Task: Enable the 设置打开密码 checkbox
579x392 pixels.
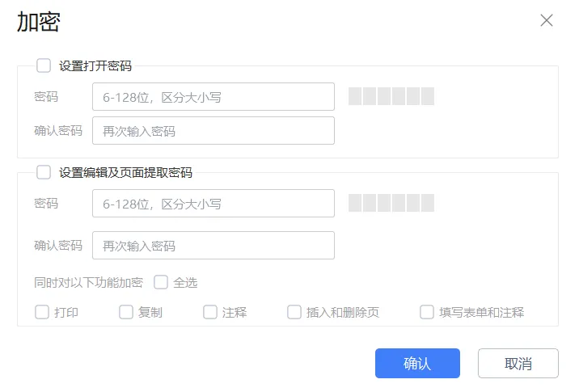Action: click(x=44, y=65)
